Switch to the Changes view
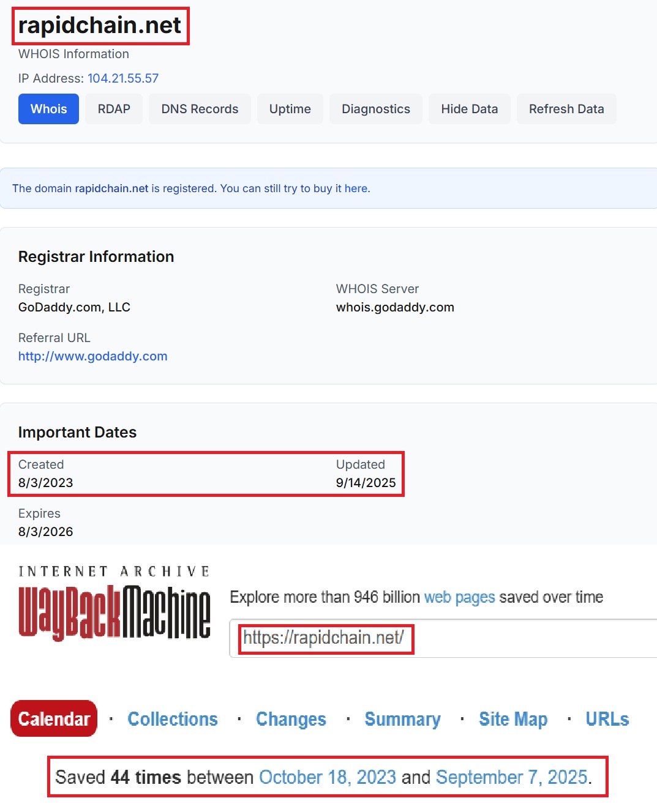657x812 pixels. coord(290,719)
